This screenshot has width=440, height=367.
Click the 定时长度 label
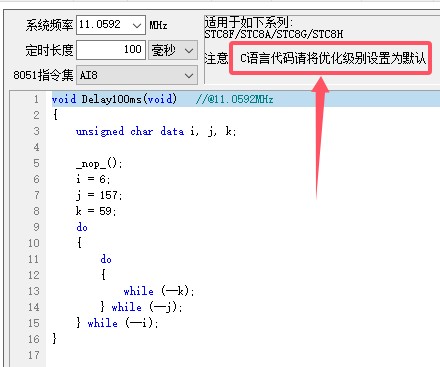click(49, 50)
